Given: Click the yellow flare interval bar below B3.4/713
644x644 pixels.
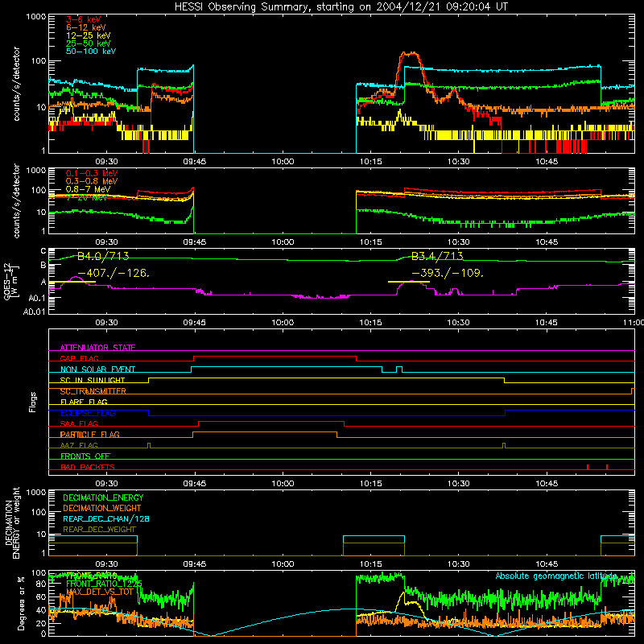Looking at the screenshot, I should [409, 282].
